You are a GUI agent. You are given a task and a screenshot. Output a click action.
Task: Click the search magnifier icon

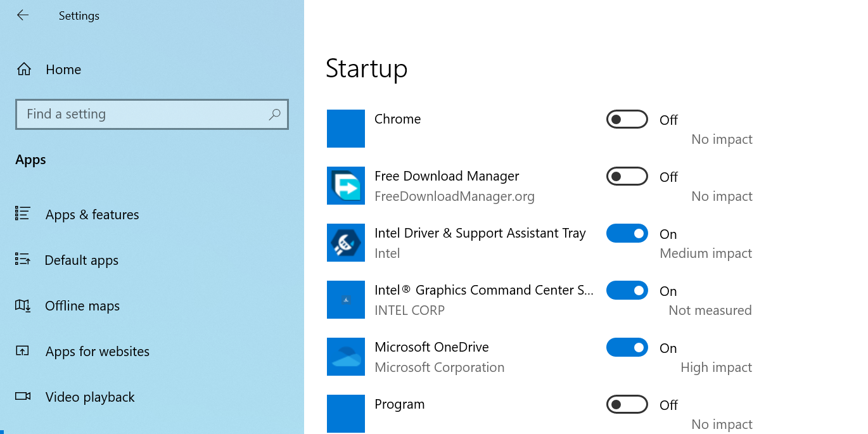pyautogui.click(x=274, y=114)
